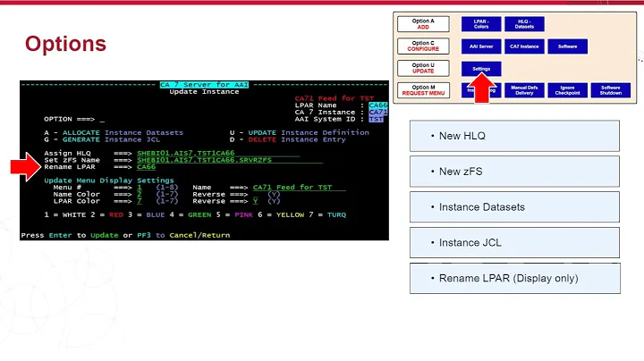Click the YELLOW color legend entry

click(290, 215)
